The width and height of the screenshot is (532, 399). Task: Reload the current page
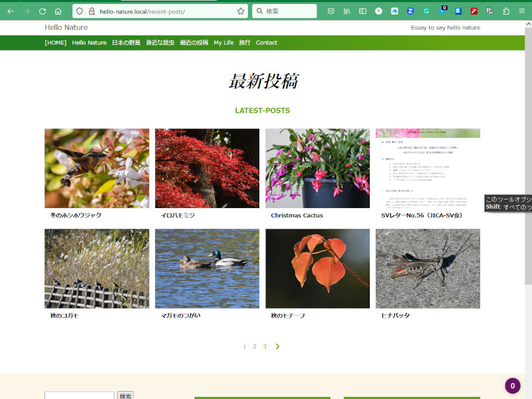(43, 11)
